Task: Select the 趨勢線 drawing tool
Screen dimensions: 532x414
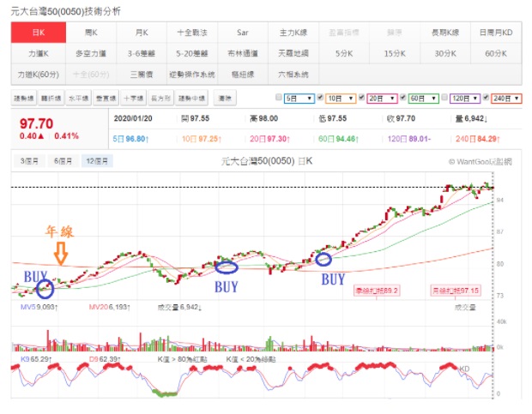Action: [x=24, y=99]
